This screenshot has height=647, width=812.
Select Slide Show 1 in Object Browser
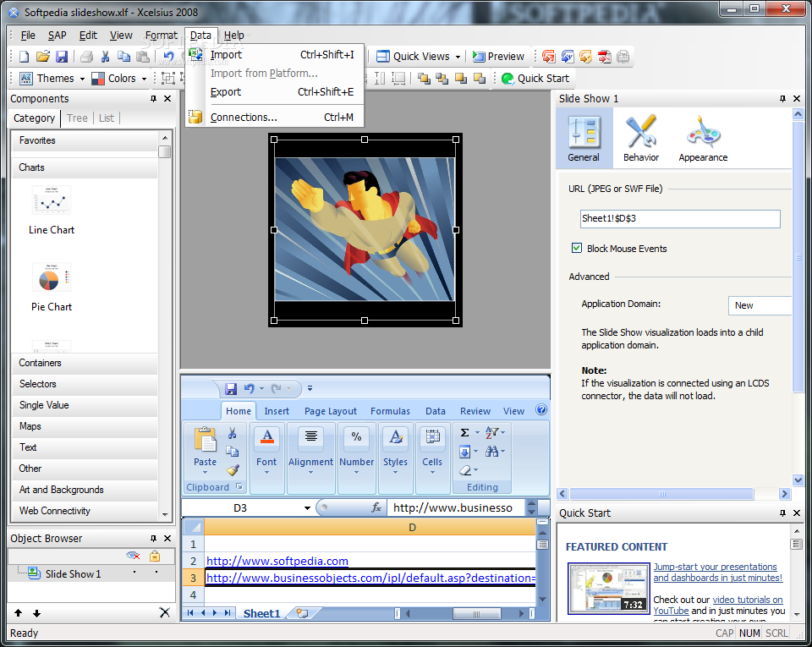point(73,574)
